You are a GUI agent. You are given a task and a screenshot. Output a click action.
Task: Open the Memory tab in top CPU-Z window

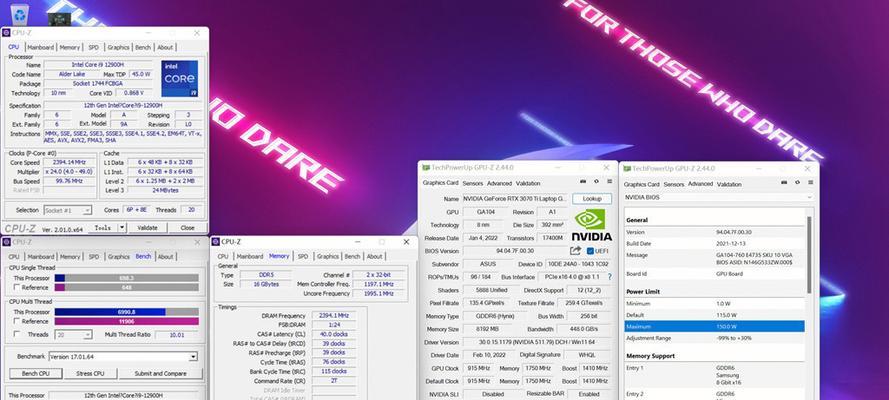70,48
